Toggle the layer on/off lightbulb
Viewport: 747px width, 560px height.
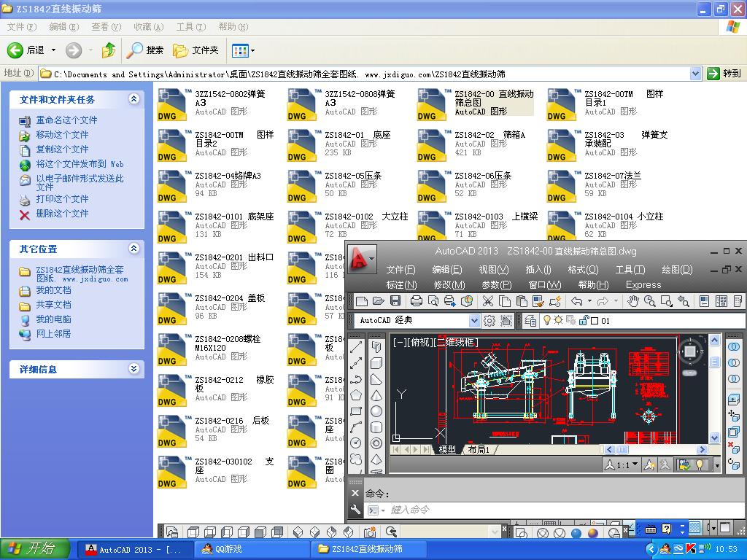pos(546,321)
